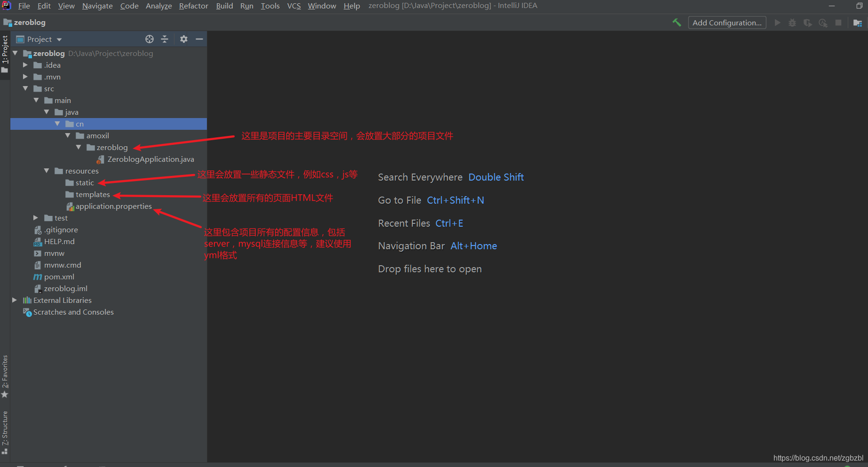The image size is (868, 467).
Task: Click the mvnw script icon
Action: tap(38, 253)
